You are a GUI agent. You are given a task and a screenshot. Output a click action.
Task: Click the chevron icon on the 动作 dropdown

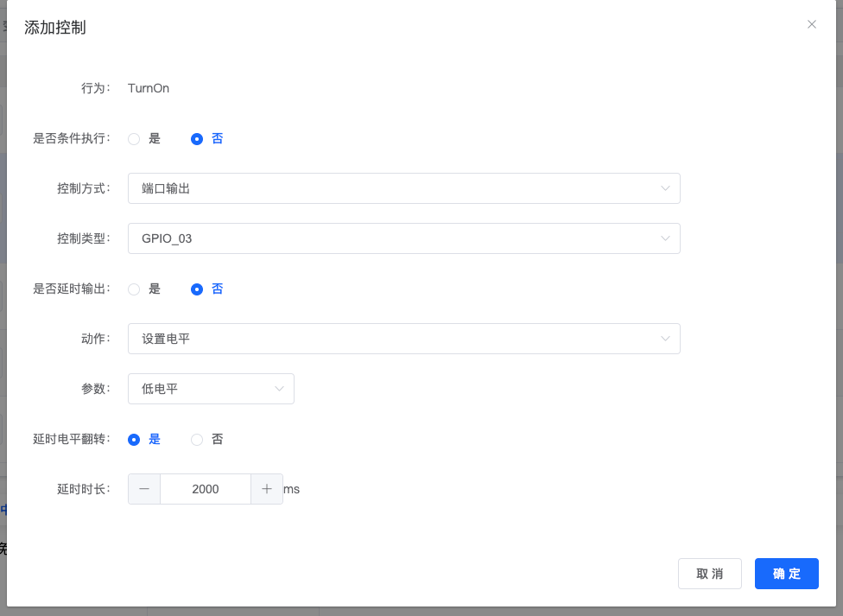[x=665, y=339]
